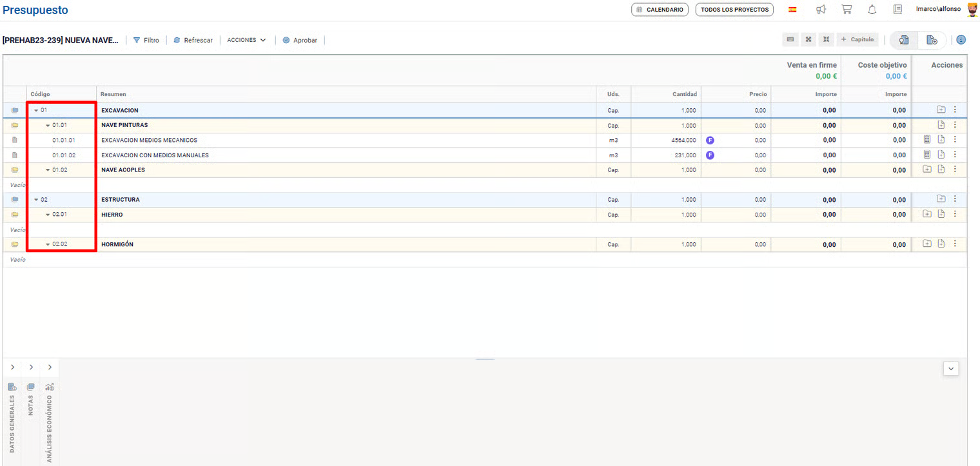Click add-document icon on NAVE PINTURAS row

click(941, 124)
